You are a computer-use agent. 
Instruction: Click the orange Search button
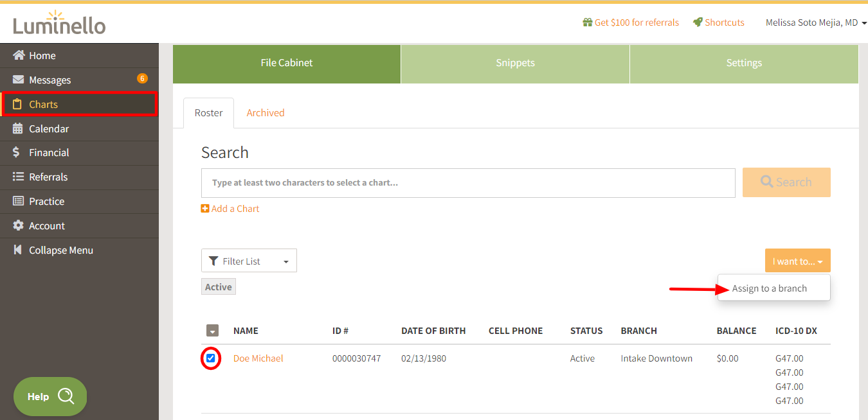786,182
